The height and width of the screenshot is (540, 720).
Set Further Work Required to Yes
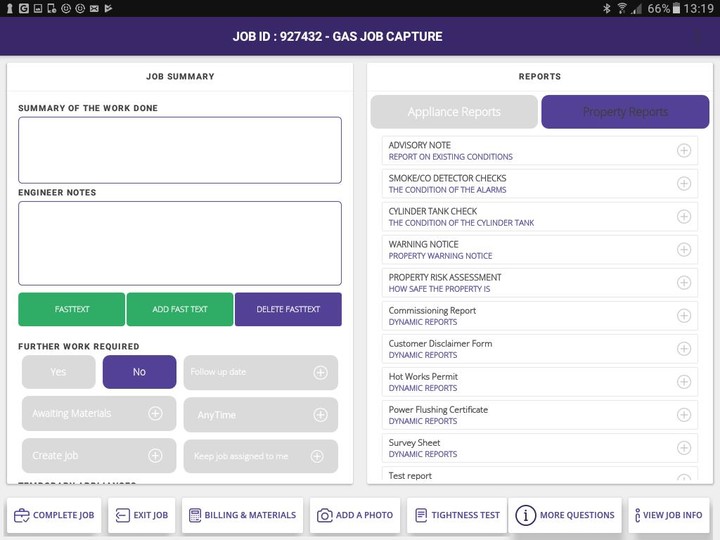pos(58,372)
